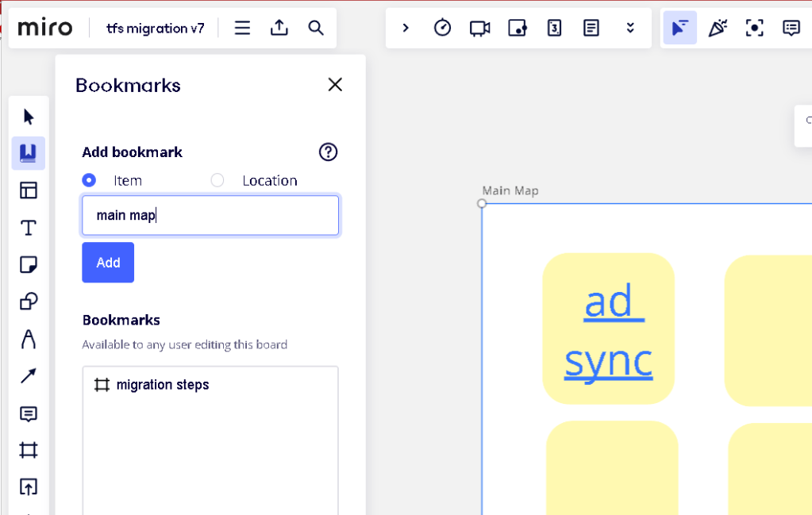Open the video chat icon

click(x=479, y=28)
